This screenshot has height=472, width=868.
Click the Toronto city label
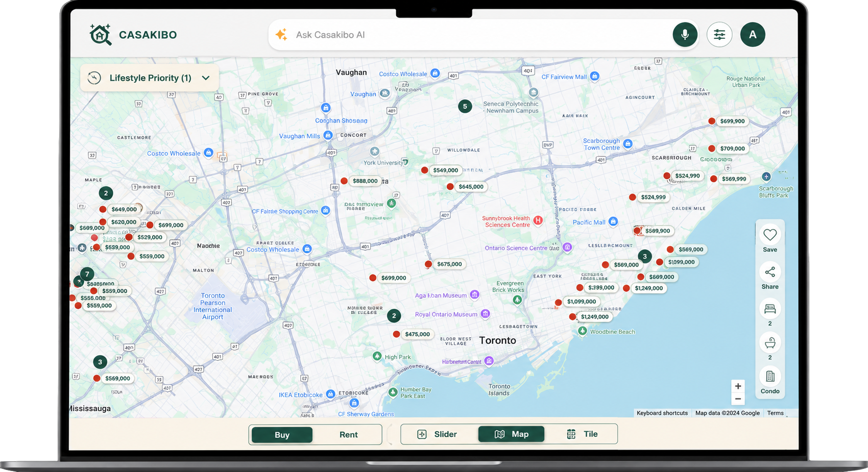[x=497, y=340]
